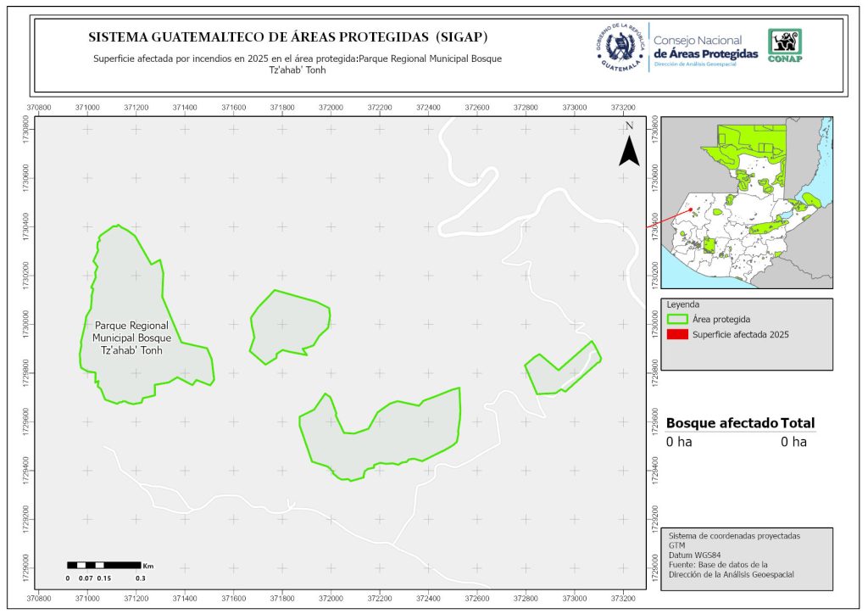The width and height of the screenshot is (868, 614).
Task: Click the Consejo Nacional de Áreas Protegidas text
Action: click(x=706, y=47)
